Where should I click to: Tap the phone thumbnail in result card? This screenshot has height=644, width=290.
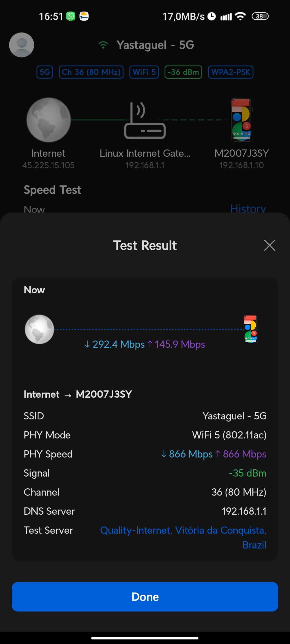(251, 329)
